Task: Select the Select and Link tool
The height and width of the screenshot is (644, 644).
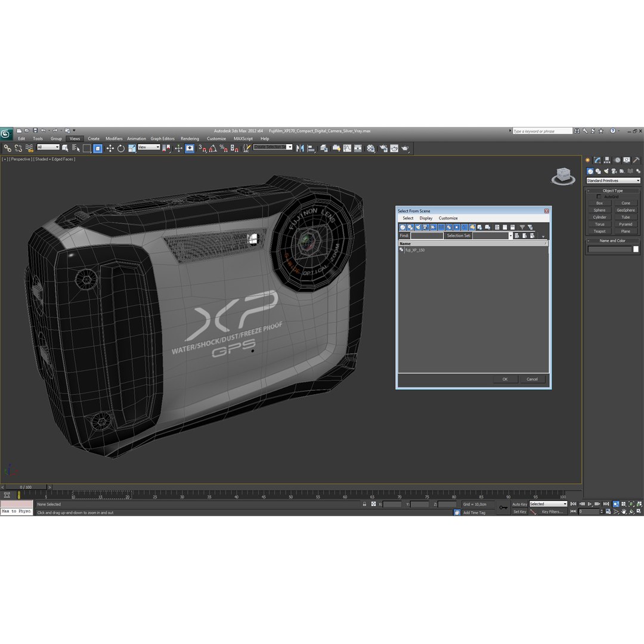Action: coord(7,148)
